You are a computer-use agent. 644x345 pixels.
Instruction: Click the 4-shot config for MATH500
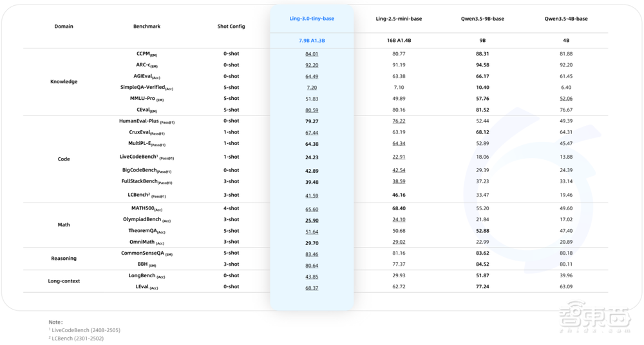tap(231, 208)
